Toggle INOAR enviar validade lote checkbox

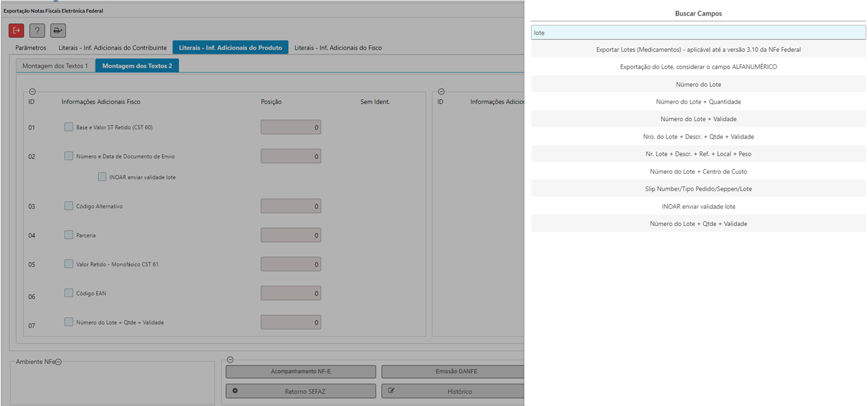coord(102,177)
